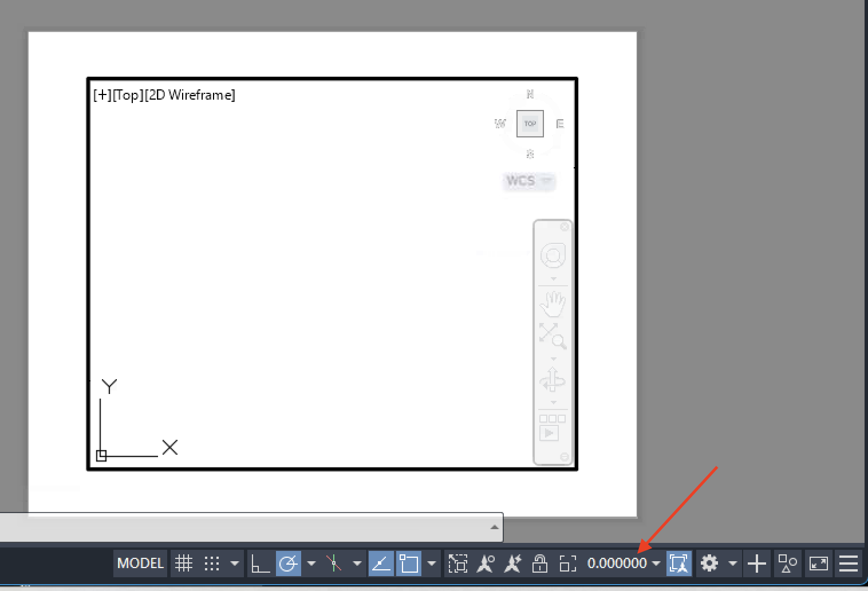
Task: Click the Lock UI padlock icon
Action: tap(540, 564)
